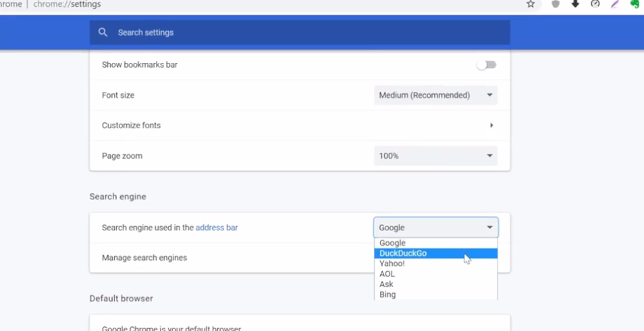
Task: Follow the address bar link
Action: coord(217,228)
